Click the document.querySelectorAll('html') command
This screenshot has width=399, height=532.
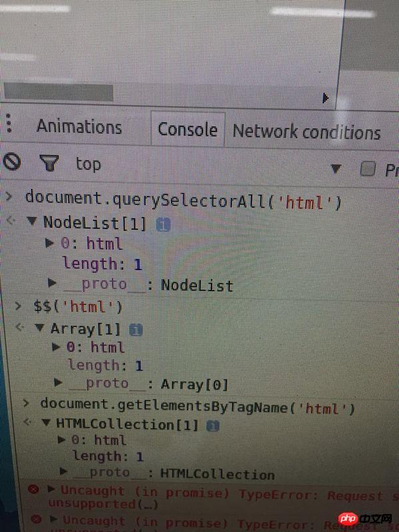click(x=184, y=200)
